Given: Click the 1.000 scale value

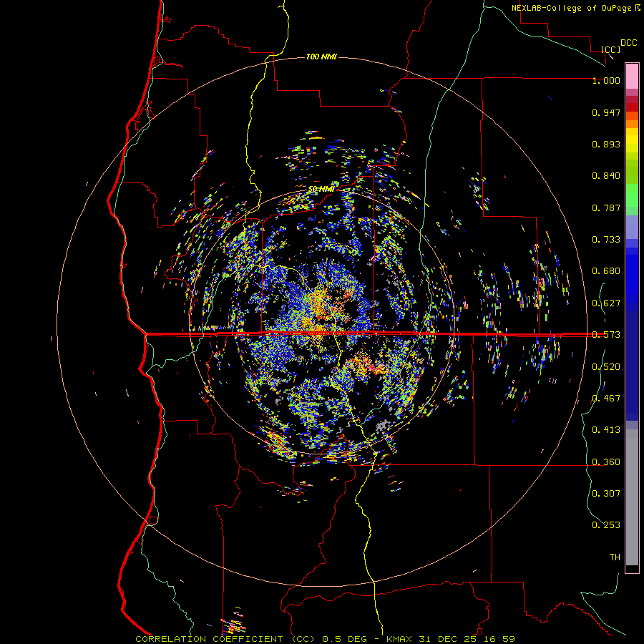Looking at the screenshot, I should click(606, 80).
